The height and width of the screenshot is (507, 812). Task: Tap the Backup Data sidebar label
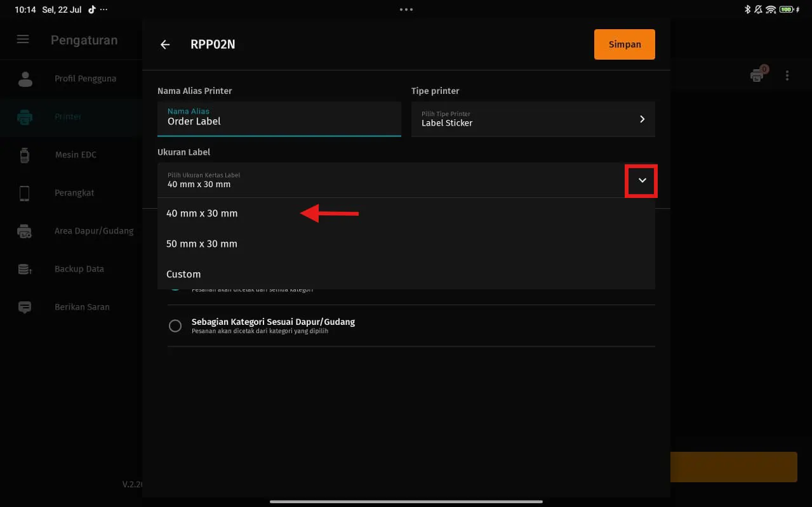(x=79, y=269)
